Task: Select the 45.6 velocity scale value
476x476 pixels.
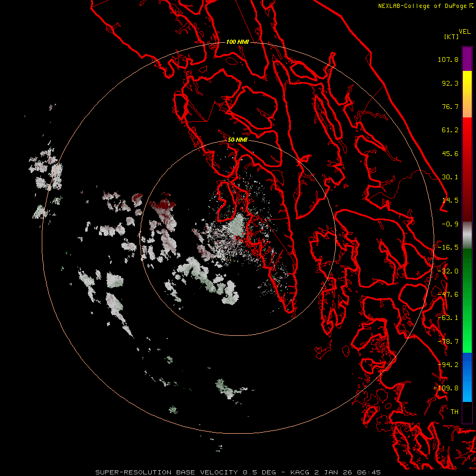Action: (450, 153)
